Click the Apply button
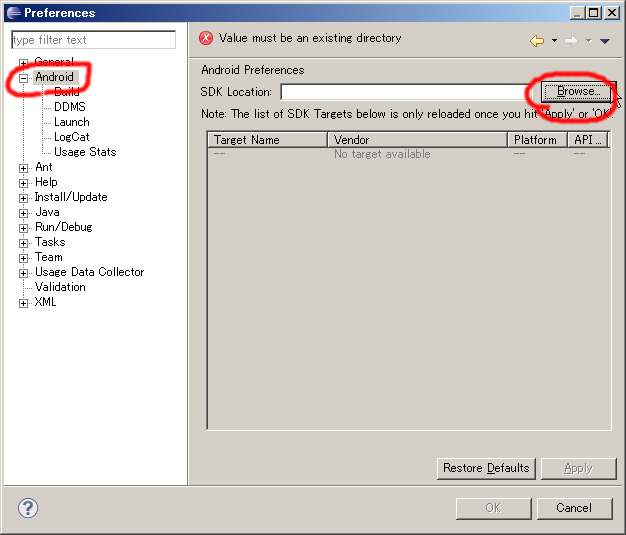The width and height of the screenshot is (626, 535). coord(578,468)
